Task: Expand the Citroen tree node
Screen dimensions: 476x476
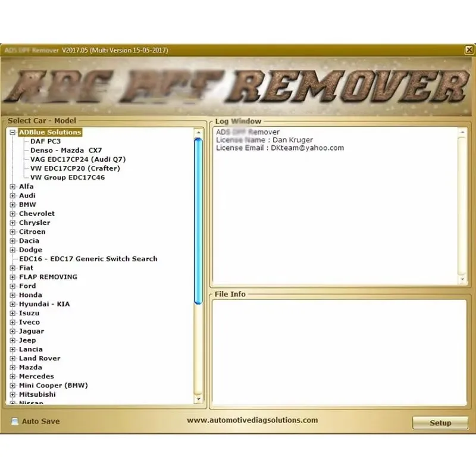Action: [x=12, y=232]
